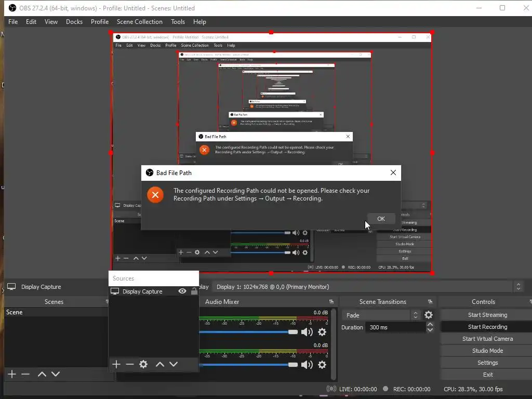Click the live streaming status icon
532x399 pixels.
click(x=331, y=389)
